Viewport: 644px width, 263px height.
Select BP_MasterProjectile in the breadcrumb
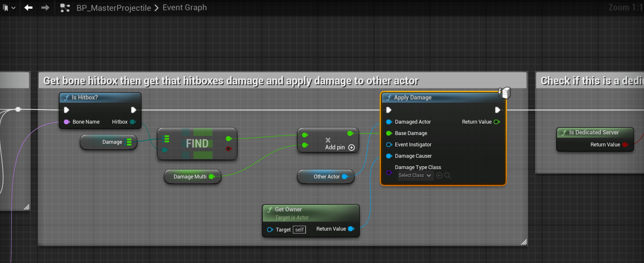114,8
